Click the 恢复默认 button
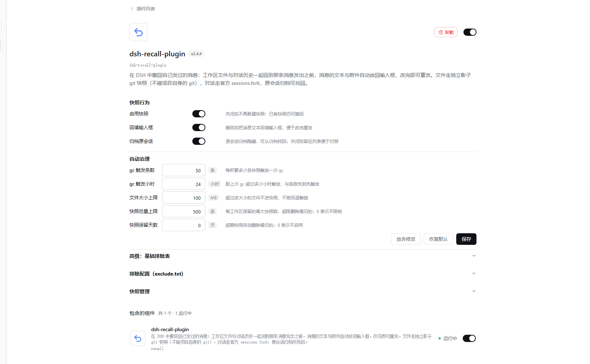 coord(439,239)
